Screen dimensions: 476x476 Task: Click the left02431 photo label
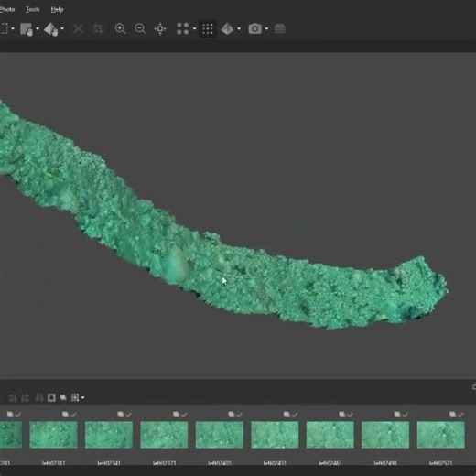click(x=275, y=463)
